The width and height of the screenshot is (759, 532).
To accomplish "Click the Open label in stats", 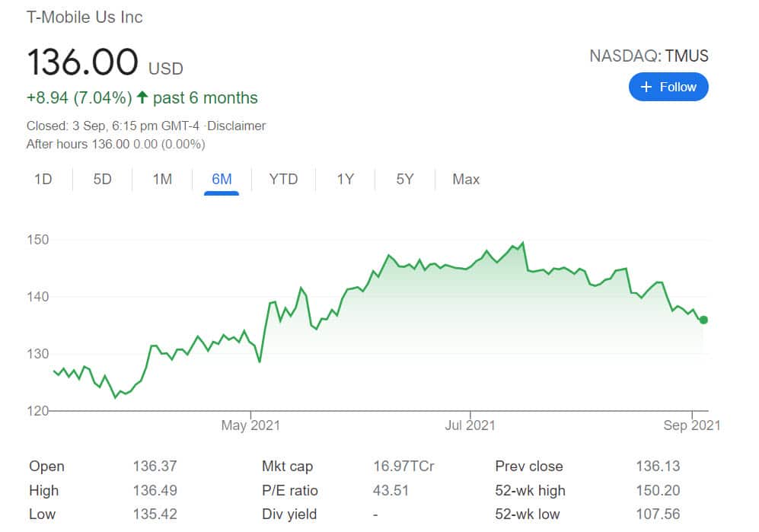I will click(46, 466).
